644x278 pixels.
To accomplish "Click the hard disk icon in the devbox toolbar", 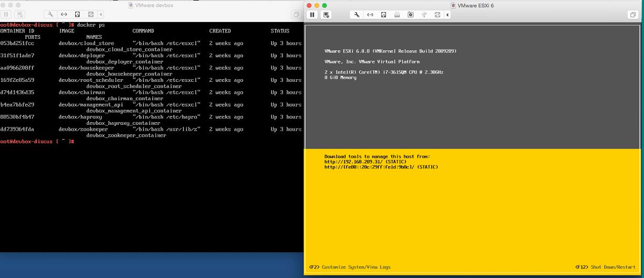I will pos(78,15).
